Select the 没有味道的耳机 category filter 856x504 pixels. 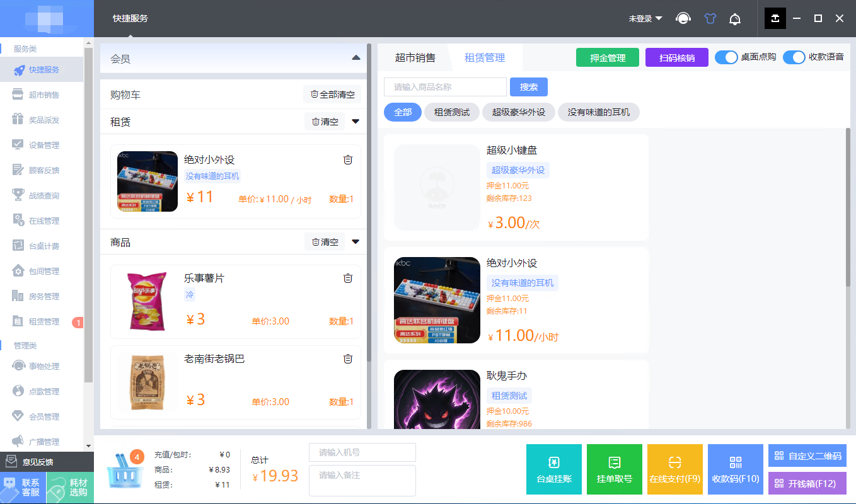click(x=599, y=112)
